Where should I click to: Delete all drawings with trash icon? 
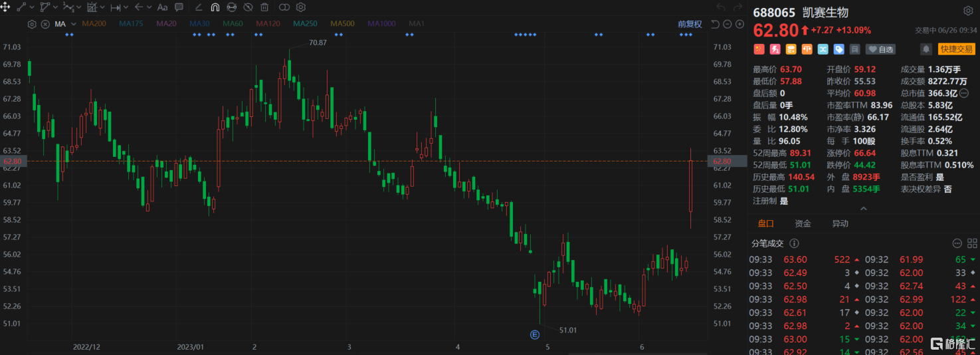(x=264, y=7)
